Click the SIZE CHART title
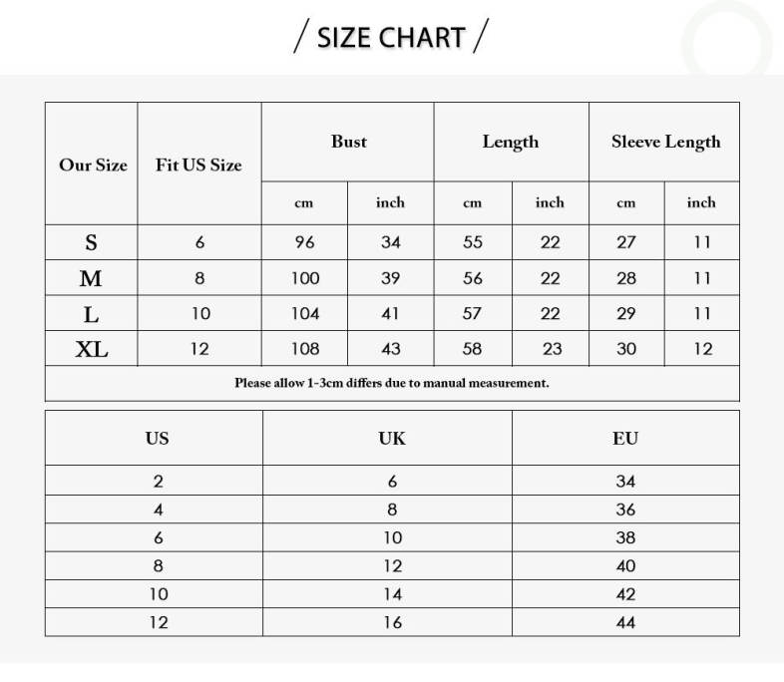The width and height of the screenshot is (784, 682). pyautogui.click(x=391, y=38)
